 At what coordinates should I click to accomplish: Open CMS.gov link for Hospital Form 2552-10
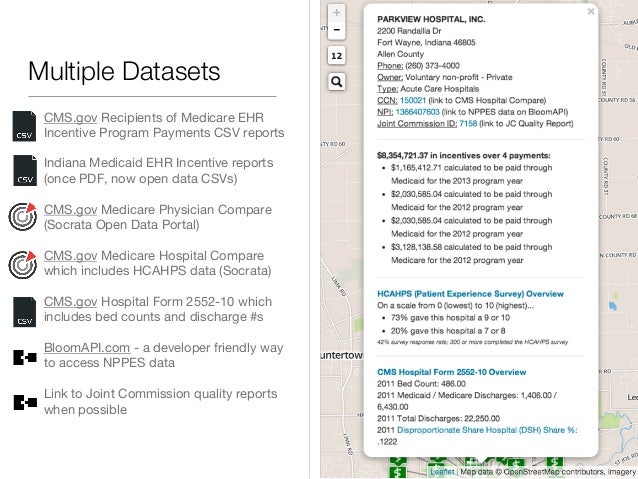click(70, 302)
